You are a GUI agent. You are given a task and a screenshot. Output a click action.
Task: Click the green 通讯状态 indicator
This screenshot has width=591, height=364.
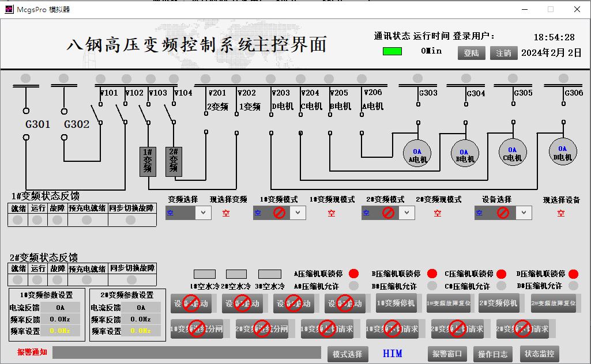pyautogui.click(x=393, y=51)
